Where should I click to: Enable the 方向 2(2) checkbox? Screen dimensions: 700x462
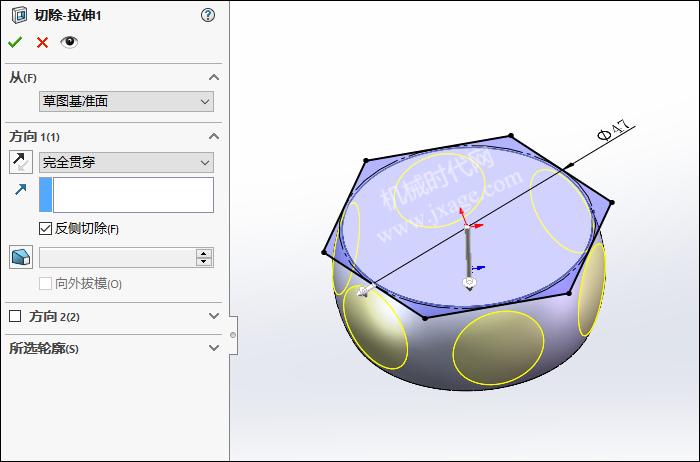[x=15, y=316]
